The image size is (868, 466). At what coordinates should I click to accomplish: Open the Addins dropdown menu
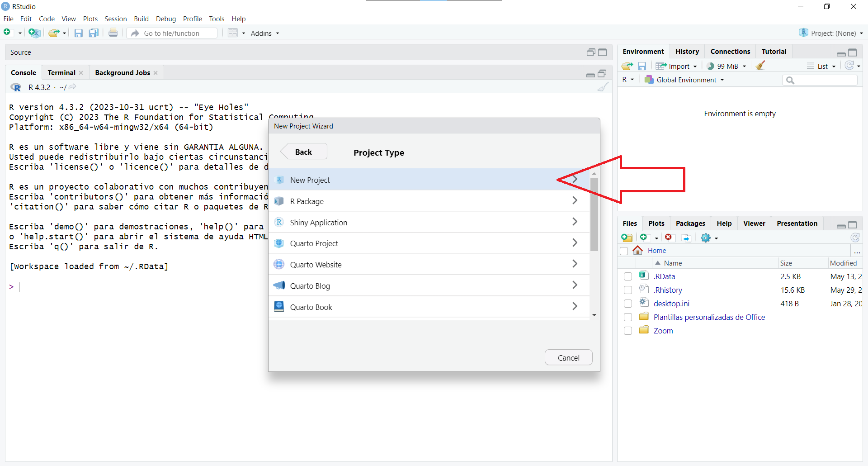pyautogui.click(x=265, y=33)
